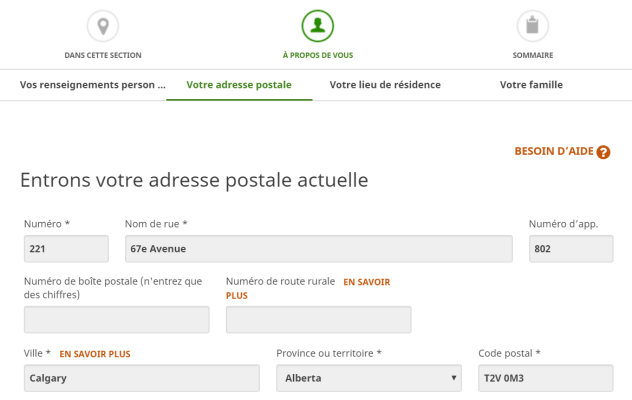Open En savoir plus for route rurale
The width and height of the screenshot is (632, 400).
point(366,283)
